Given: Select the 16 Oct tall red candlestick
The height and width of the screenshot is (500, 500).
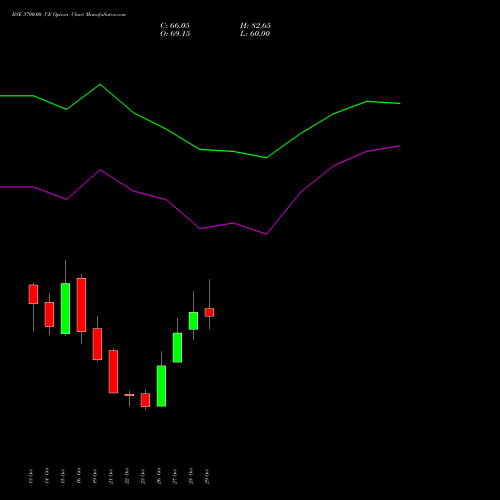Looking at the screenshot, I should click(81, 305).
